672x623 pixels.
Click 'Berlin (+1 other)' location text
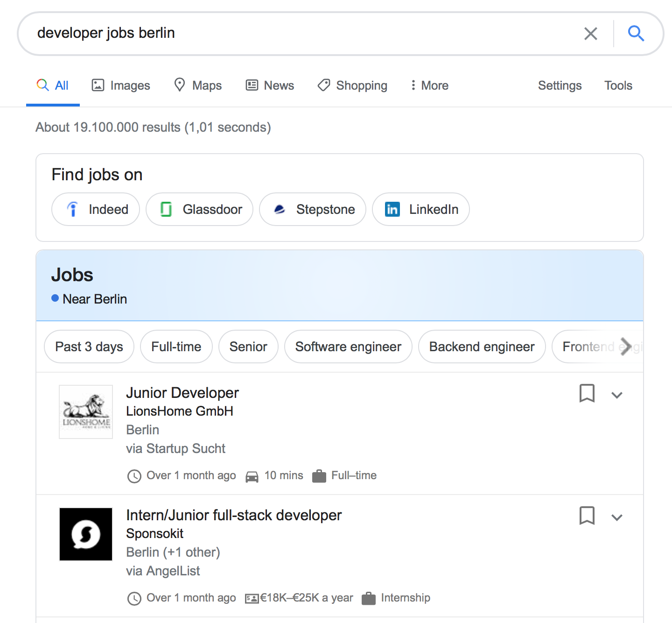click(x=173, y=552)
